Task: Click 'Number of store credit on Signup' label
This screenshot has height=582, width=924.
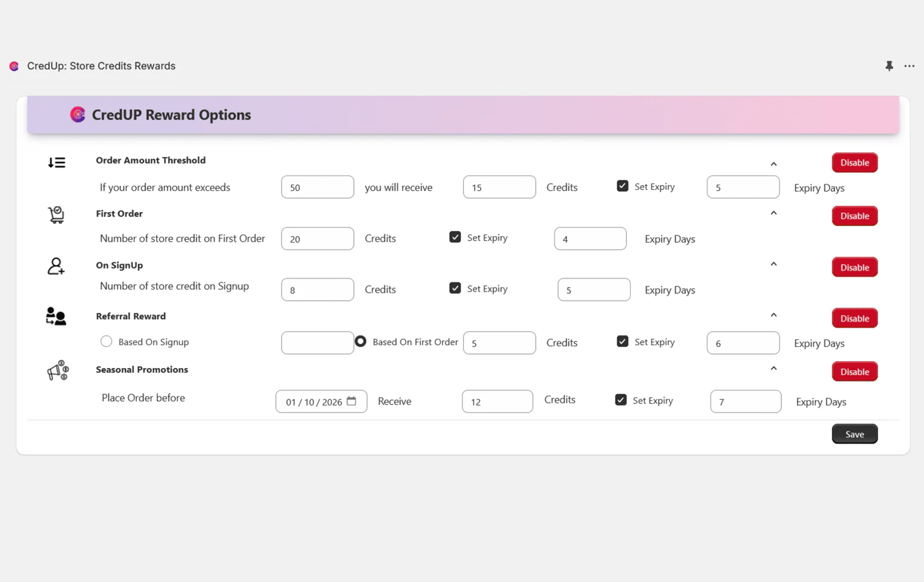Action: coord(174,286)
